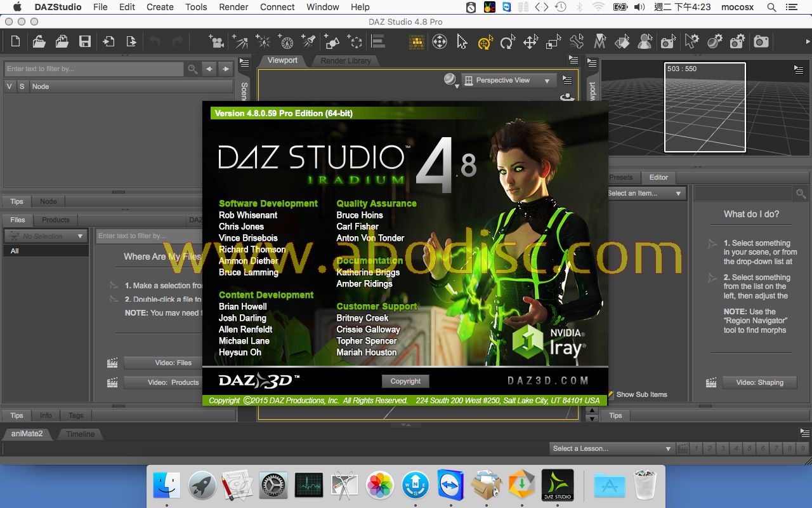
Task: Click the DAZ Studio icon in Dock
Action: click(x=558, y=485)
